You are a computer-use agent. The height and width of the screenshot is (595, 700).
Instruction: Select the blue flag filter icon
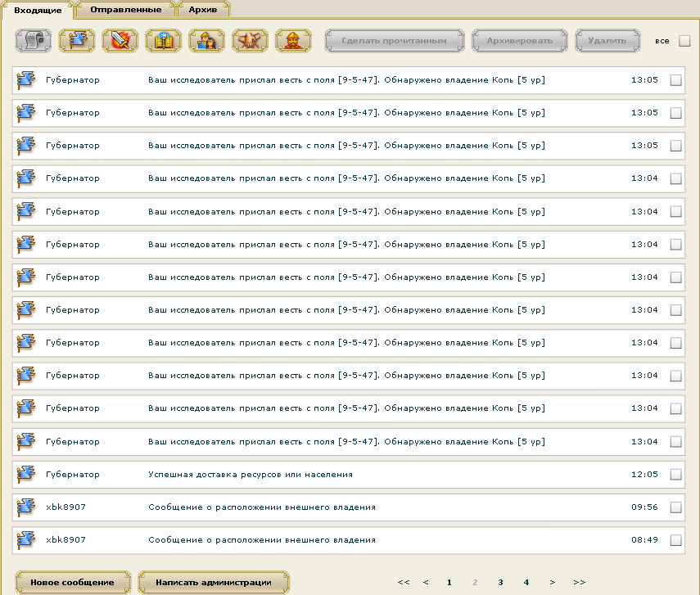(x=77, y=40)
